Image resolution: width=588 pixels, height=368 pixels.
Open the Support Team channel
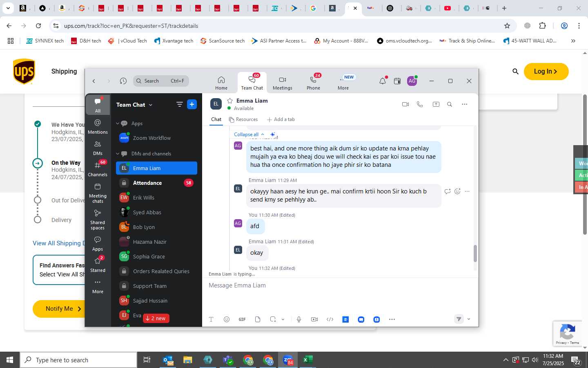coord(156,286)
